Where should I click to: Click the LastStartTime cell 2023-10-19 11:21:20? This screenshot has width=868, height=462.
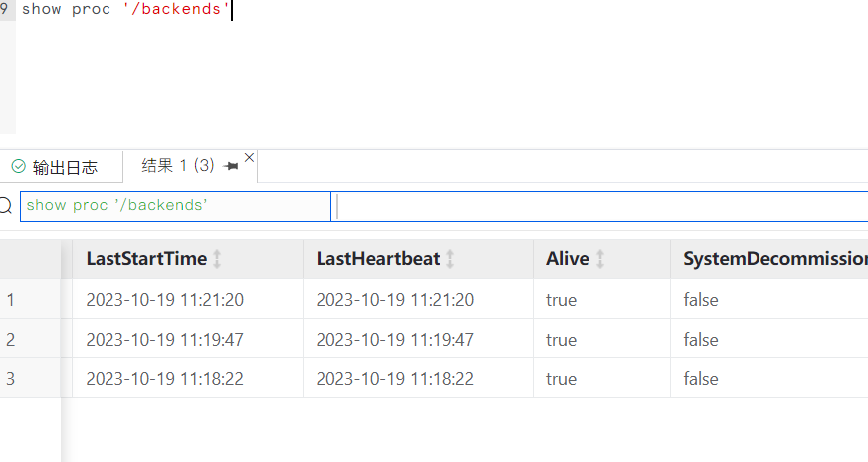(165, 299)
